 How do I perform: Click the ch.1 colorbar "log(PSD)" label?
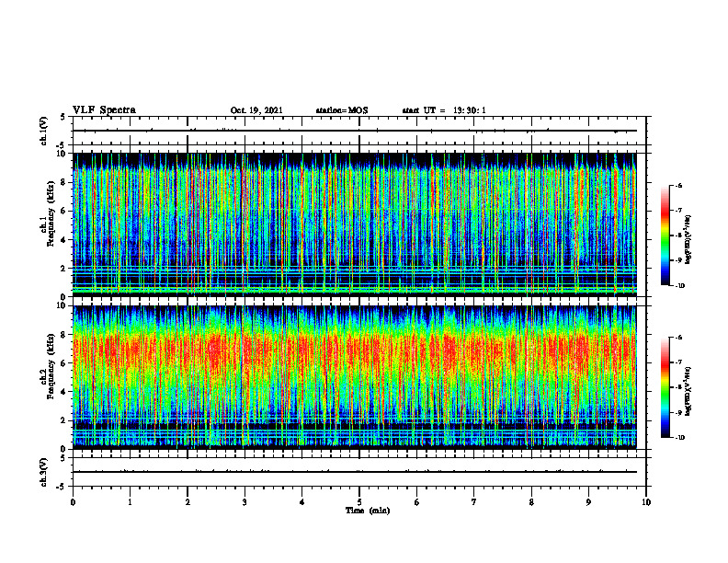pos(688,240)
